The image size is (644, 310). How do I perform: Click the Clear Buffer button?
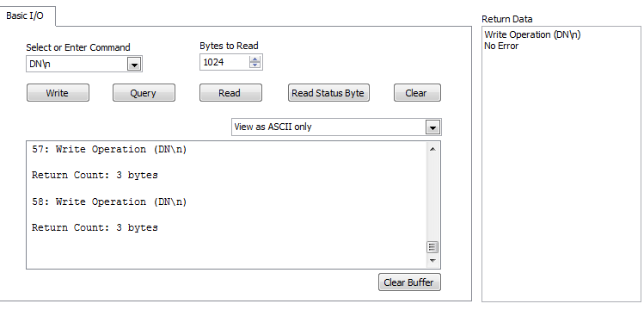click(409, 282)
